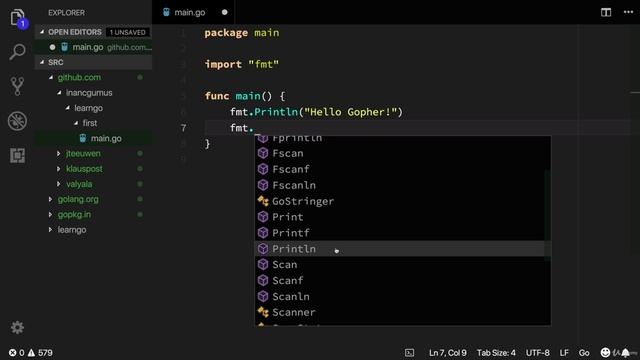Click Go language mode in status bar
The image size is (640, 360).
(x=584, y=353)
